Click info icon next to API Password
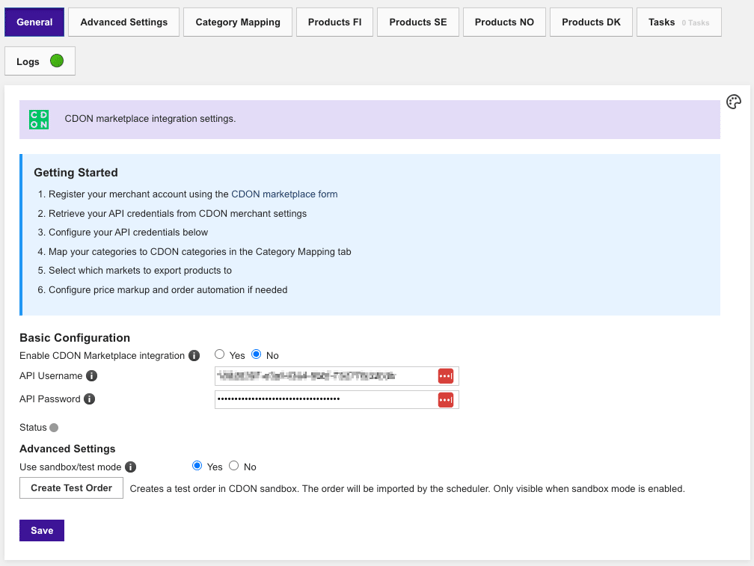The width and height of the screenshot is (754, 566). (89, 399)
